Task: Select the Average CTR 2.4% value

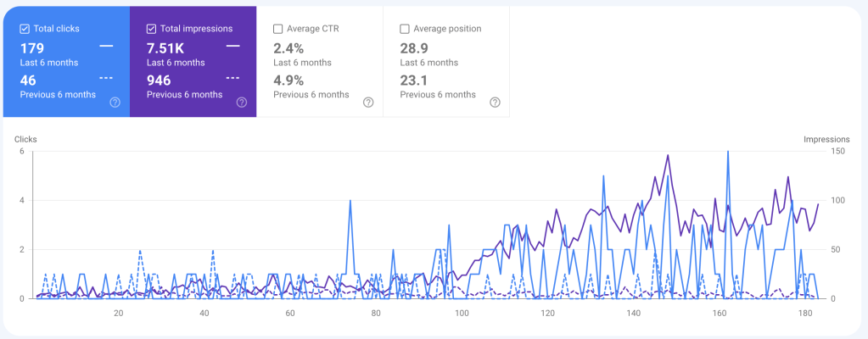Action: (288, 48)
